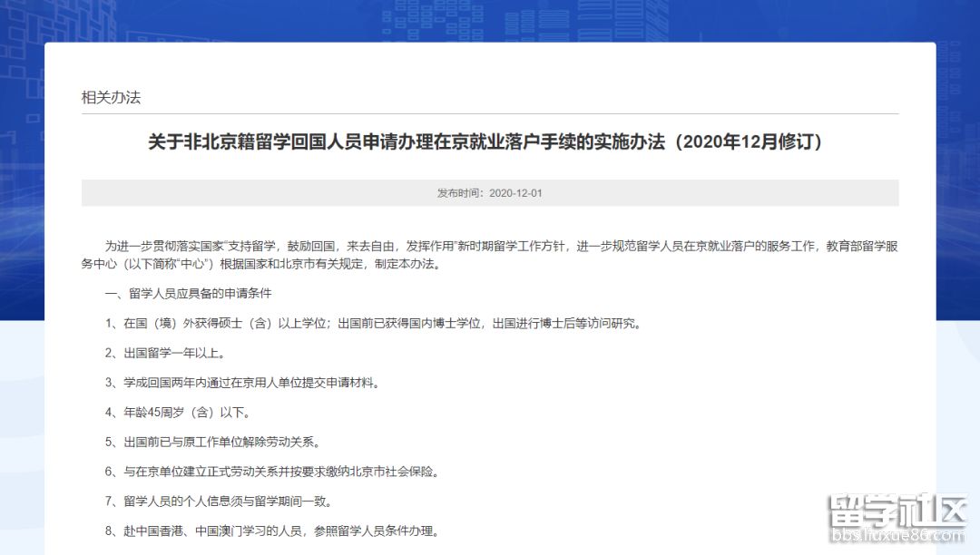This screenshot has height=555, width=980.
Task: Click heading 一、留学人员应具备的申请条件
Action: click(188, 294)
